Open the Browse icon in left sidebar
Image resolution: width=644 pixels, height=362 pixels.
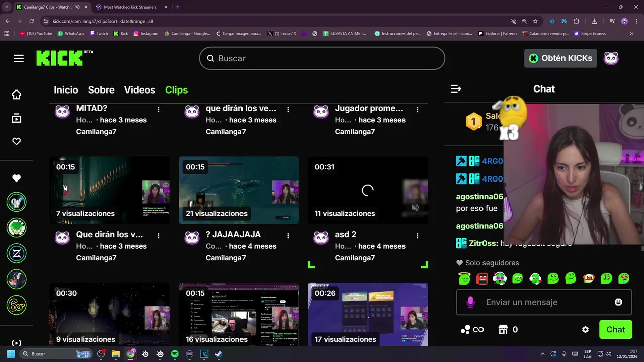tap(17, 118)
